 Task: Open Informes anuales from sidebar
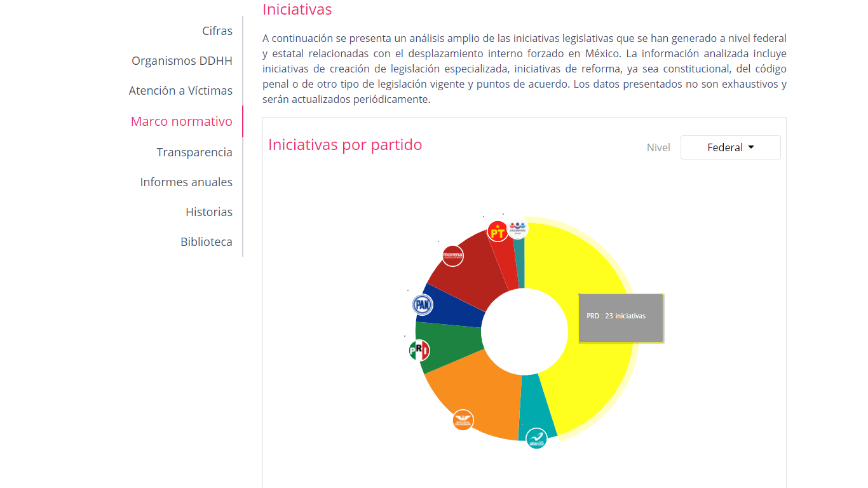click(186, 182)
